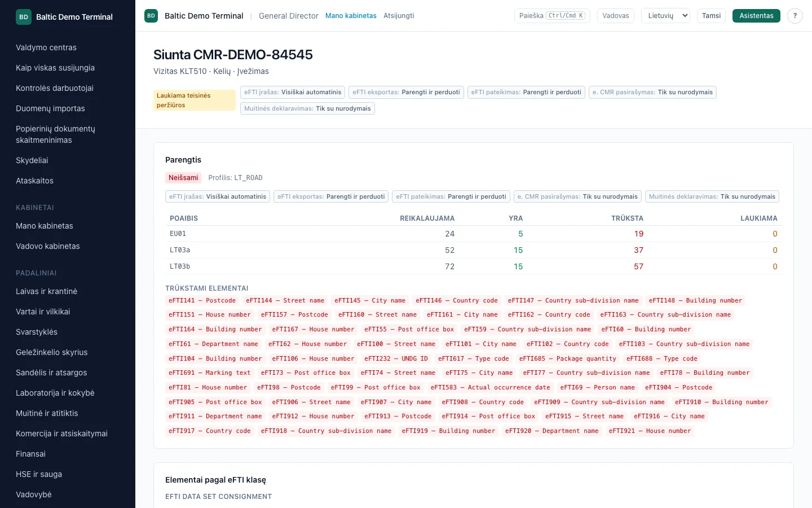812x508 pixels.
Task: Click the Laukiama teisinės peržiūros status badge
Action: pyautogui.click(x=195, y=100)
